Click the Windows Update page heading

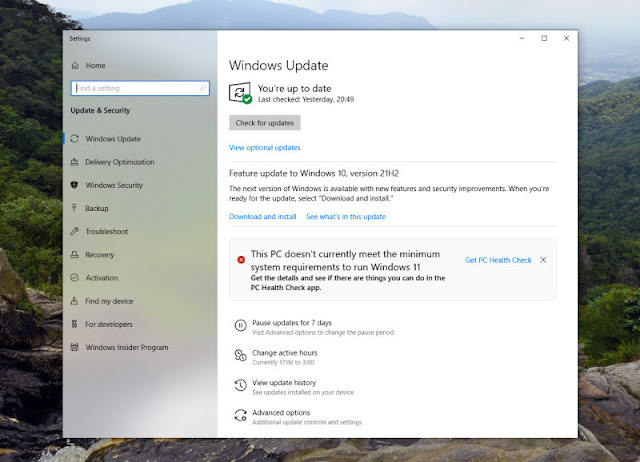(278, 65)
